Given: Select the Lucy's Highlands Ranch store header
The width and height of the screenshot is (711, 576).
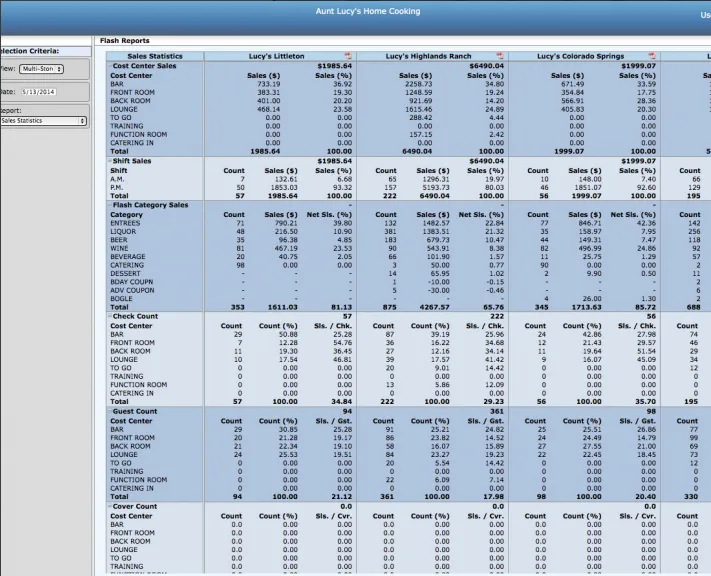Looking at the screenshot, I should pyautogui.click(x=429, y=56).
